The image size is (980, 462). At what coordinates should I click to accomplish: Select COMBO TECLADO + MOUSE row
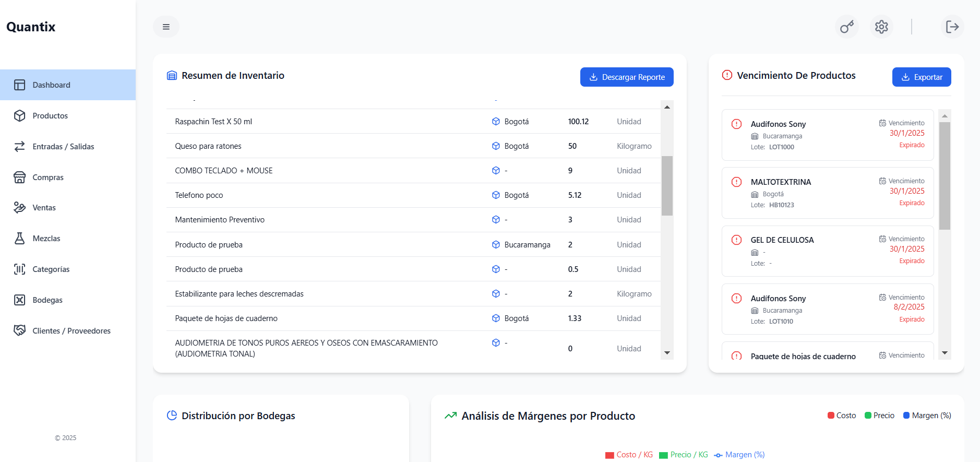tap(413, 170)
